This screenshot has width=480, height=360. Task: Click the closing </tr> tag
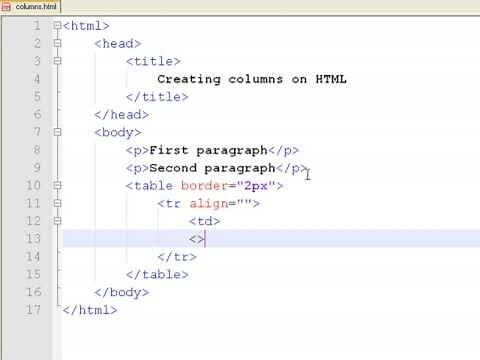[177, 257]
